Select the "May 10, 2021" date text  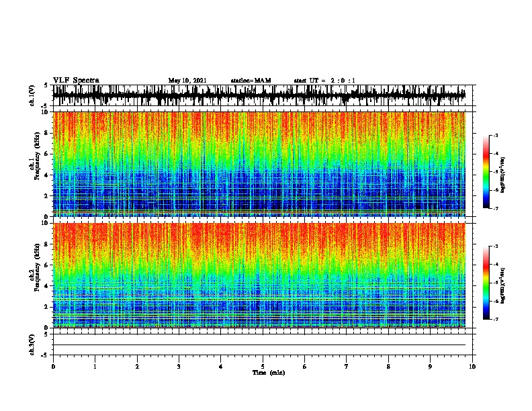(187, 81)
